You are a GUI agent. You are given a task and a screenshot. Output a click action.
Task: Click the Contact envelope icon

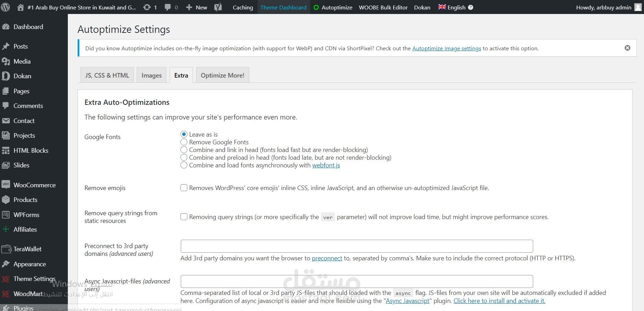6,121
